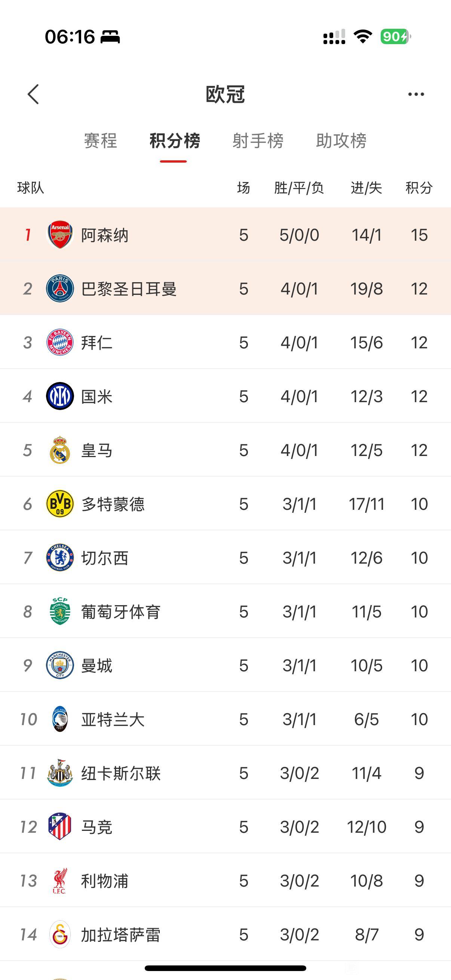This screenshot has width=451, height=980.
Task: Select the 积分榜 standings tab
Action: coord(175,141)
